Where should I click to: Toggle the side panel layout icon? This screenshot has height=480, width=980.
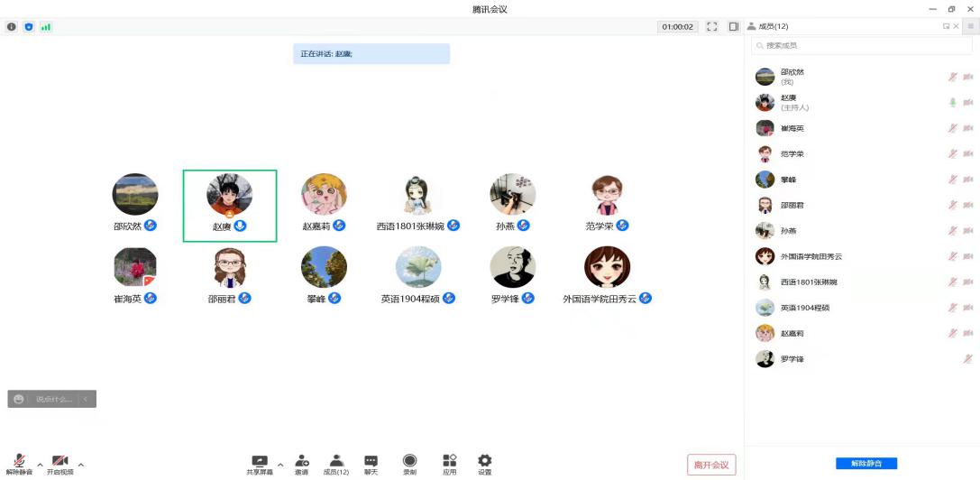[x=734, y=27]
